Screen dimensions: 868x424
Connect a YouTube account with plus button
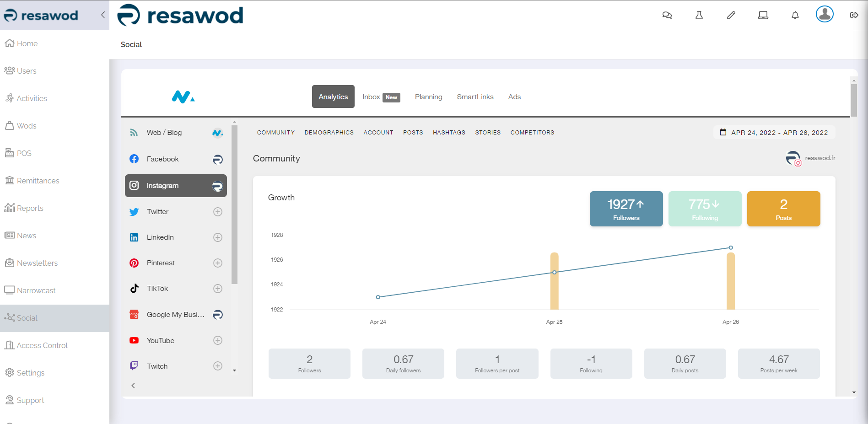click(218, 340)
